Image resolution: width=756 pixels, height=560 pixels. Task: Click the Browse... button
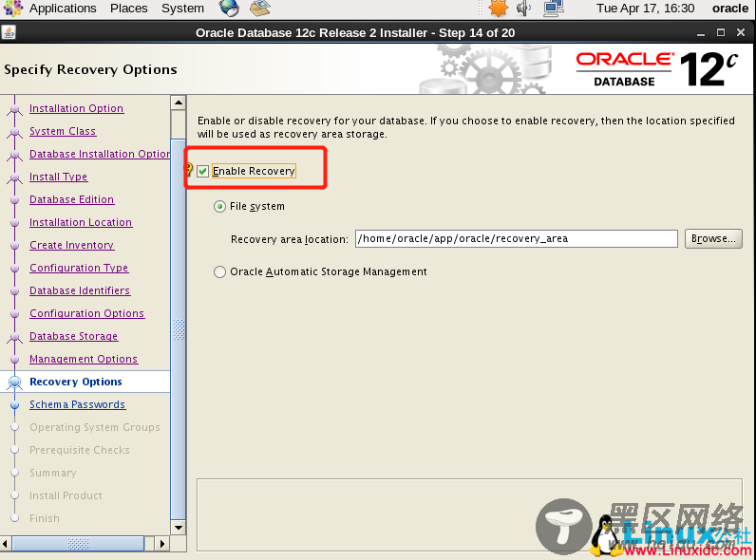coord(713,238)
